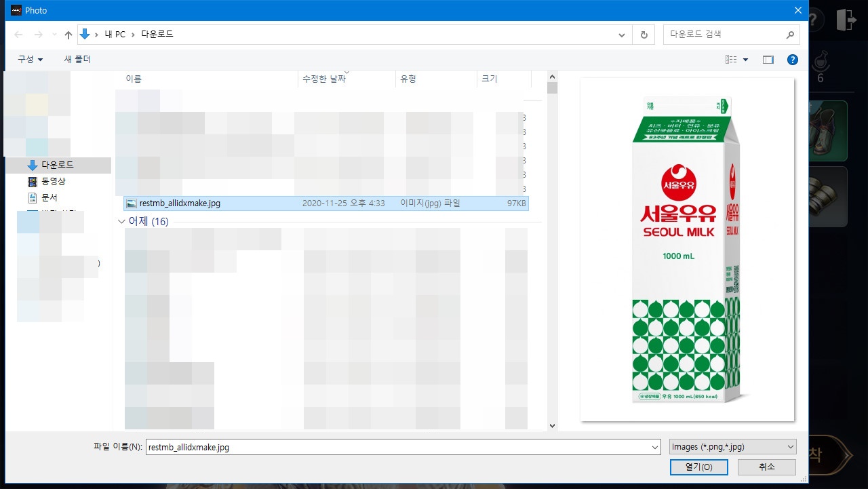Click the 이미지(jpg) 파일 type cell
Screen dimensions: 868x489
(x=430, y=203)
